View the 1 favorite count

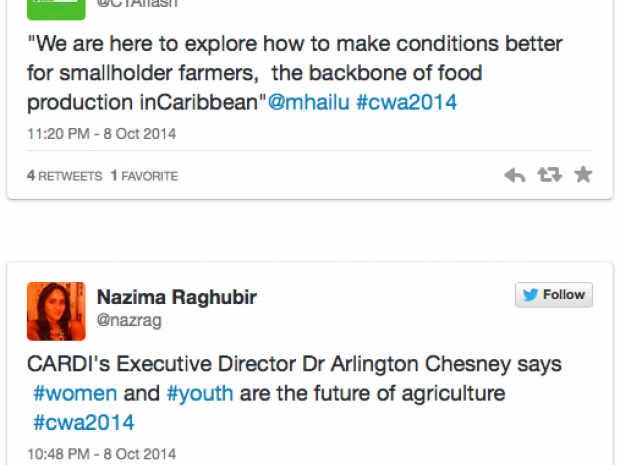point(144,176)
